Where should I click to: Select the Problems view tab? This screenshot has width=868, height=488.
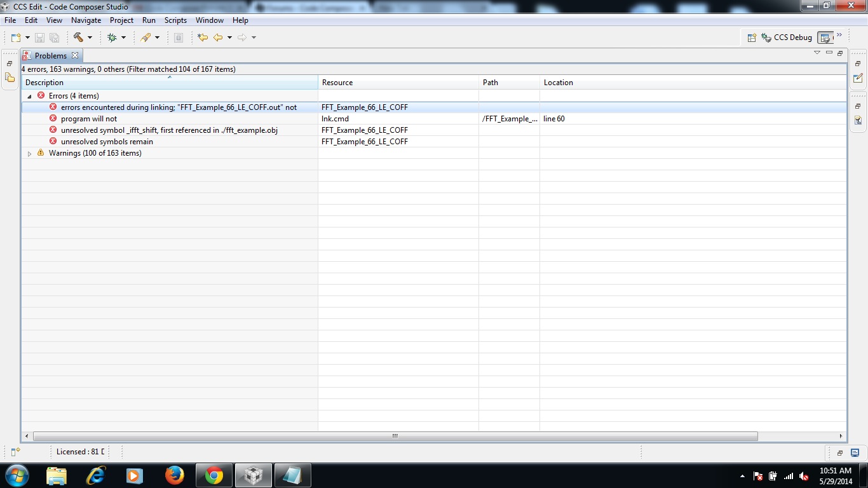tap(51, 56)
